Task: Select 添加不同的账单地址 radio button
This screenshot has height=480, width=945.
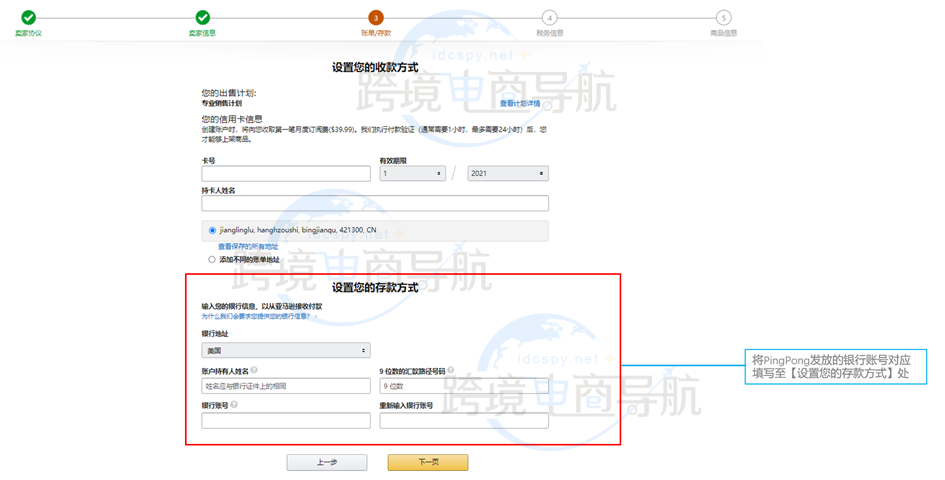Action: 212,259
